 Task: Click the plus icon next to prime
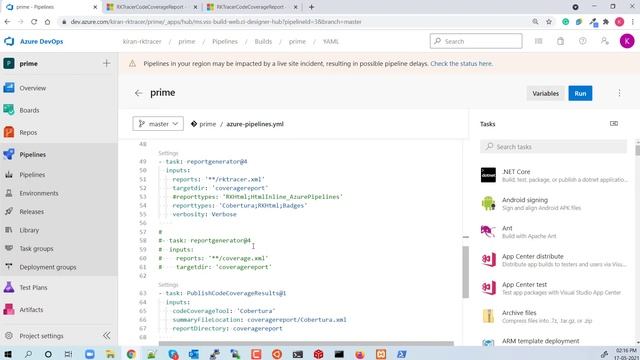point(107,63)
